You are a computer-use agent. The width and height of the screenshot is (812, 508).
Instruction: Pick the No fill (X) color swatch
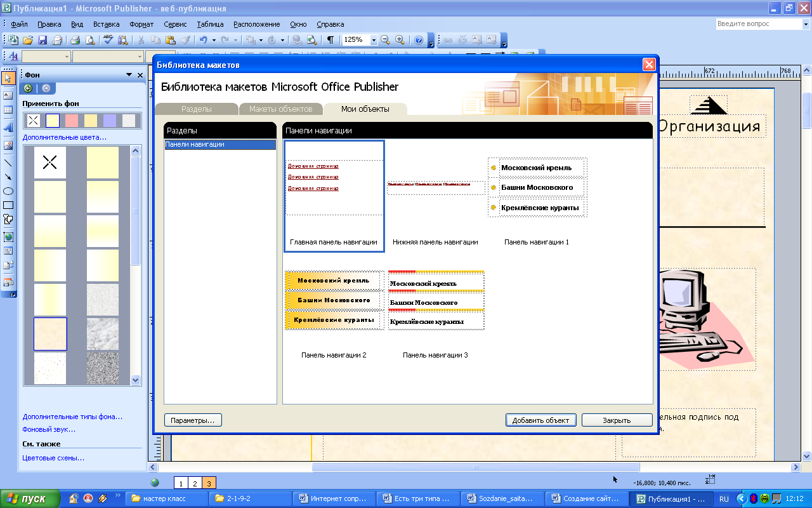point(34,121)
